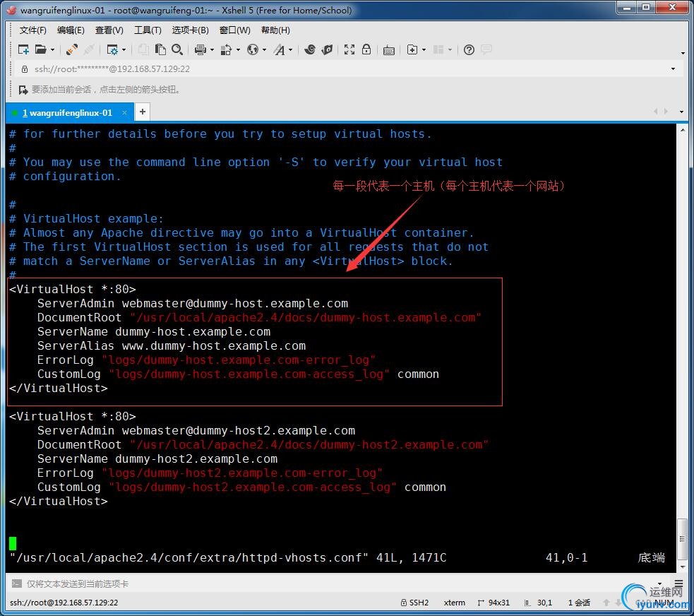Open the 查看(V) menu

[109, 30]
